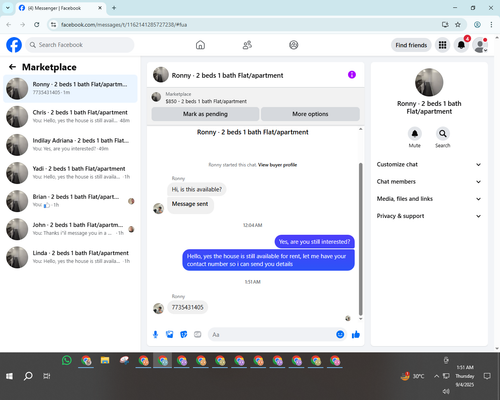Open the Facebook apps menu grid
This screenshot has width=500, height=400.
tap(442, 45)
